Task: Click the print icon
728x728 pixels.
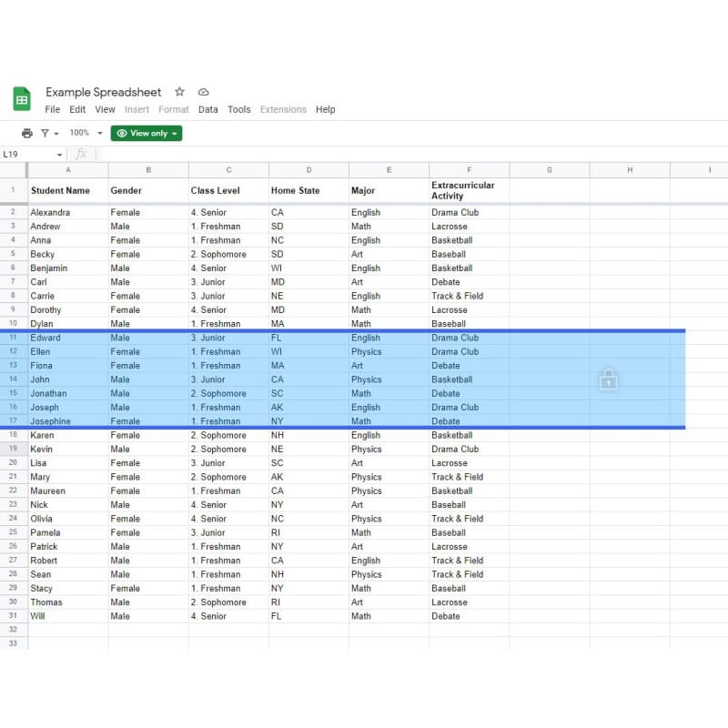Action: click(26, 133)
